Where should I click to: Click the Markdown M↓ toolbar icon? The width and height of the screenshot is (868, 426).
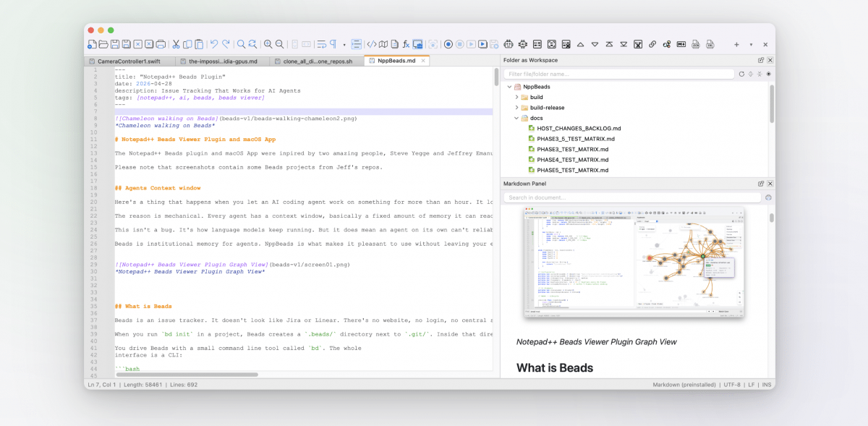coord(681,44)
